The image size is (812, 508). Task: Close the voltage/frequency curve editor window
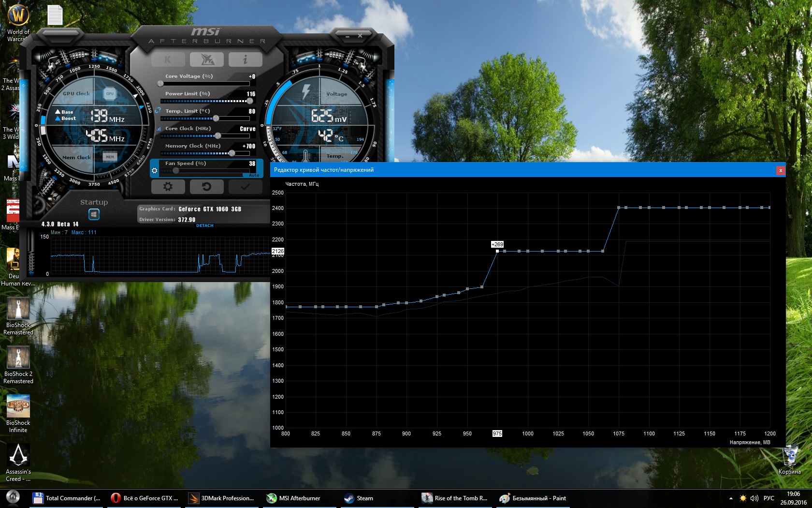780,170
